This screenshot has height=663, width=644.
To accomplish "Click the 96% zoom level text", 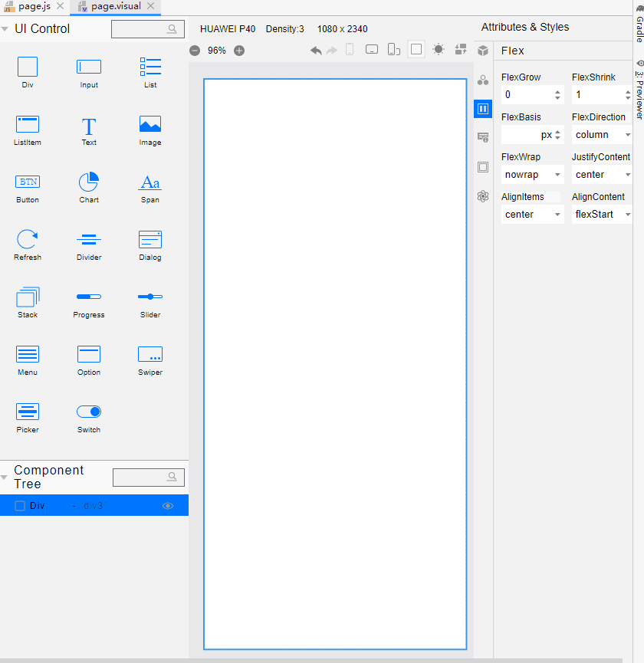I will (x=216, y=51).
